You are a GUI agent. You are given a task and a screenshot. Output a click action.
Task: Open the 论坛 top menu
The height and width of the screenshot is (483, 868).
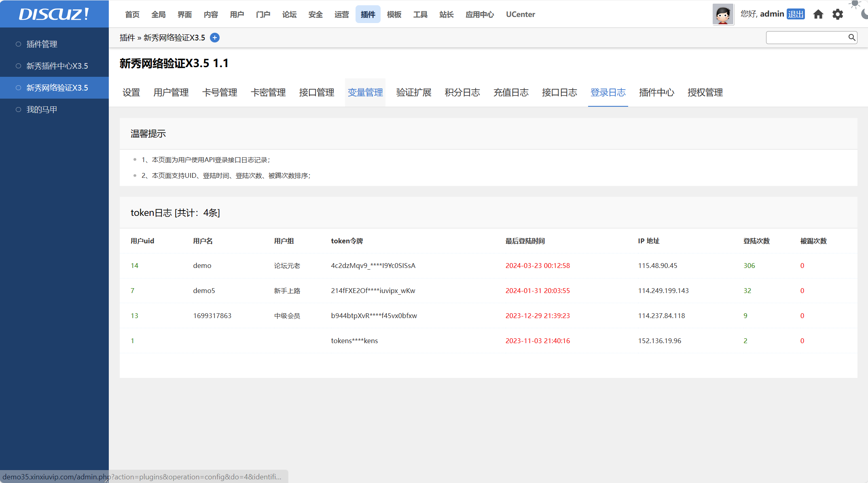(x=289, y=15)
